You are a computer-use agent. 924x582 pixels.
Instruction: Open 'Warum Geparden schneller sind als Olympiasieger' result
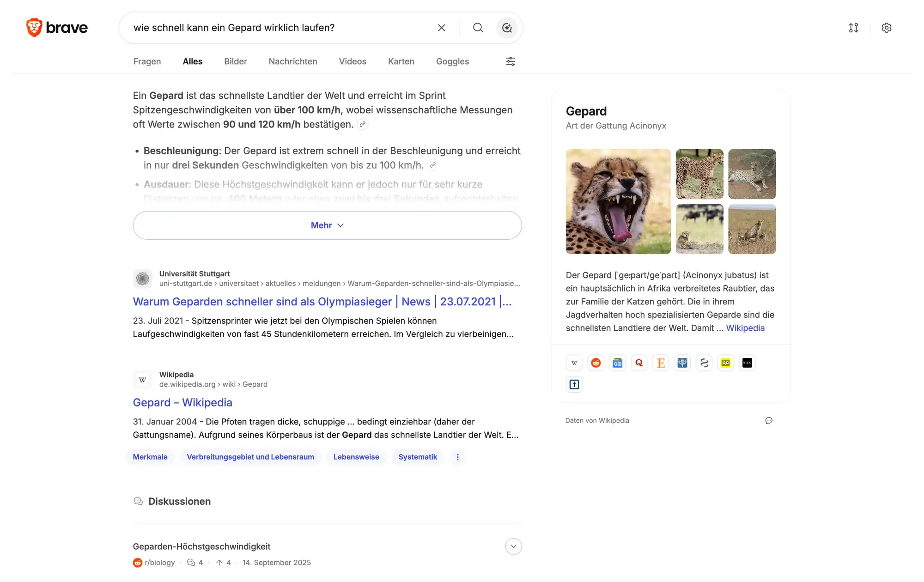tap(322, 302)
